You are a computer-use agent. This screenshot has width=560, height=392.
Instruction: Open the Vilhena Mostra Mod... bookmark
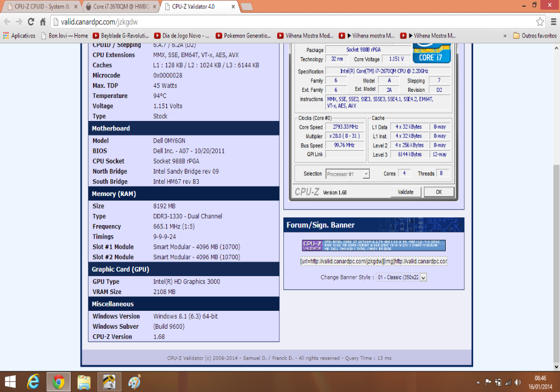click(305, 36)
